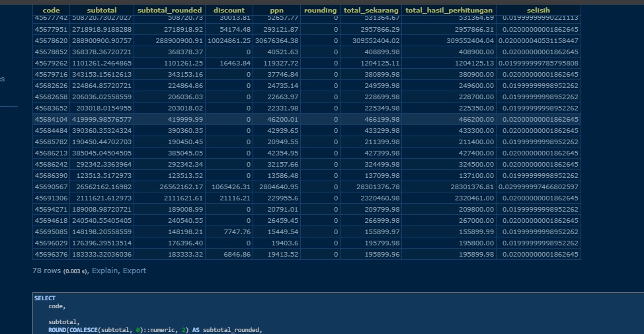Image resolution: width=644 pixels, height=334 pixels.
Task: Click discount value 6846.86
Action: pos(229,254)
